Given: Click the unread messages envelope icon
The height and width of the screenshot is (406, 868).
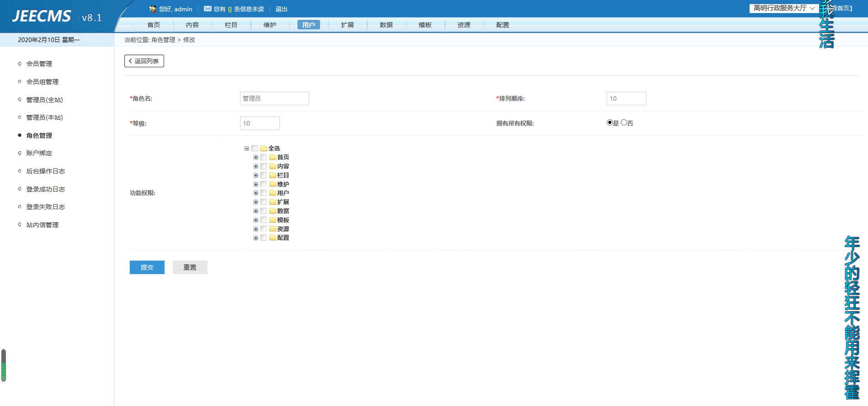Looking at the screenshot, I should 208,9.
